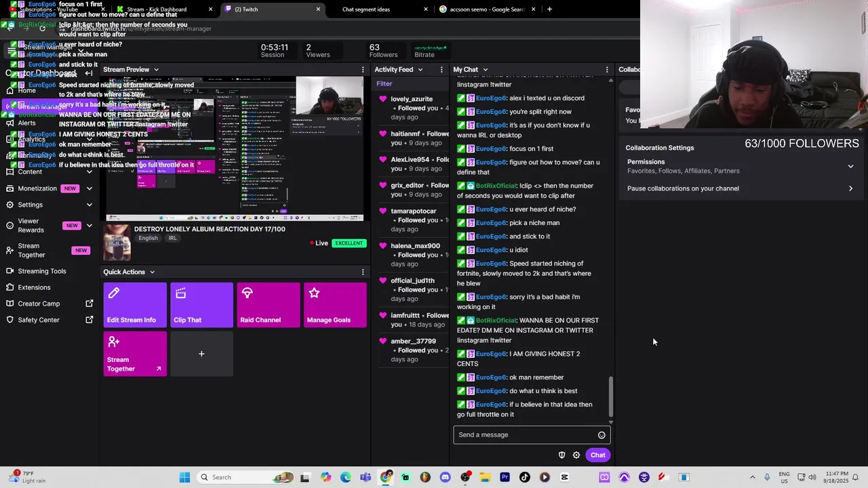Open grix_editor follower entry
Viewport: 868px width, 488px height.
pyautogui.click(x=413, y=190)
